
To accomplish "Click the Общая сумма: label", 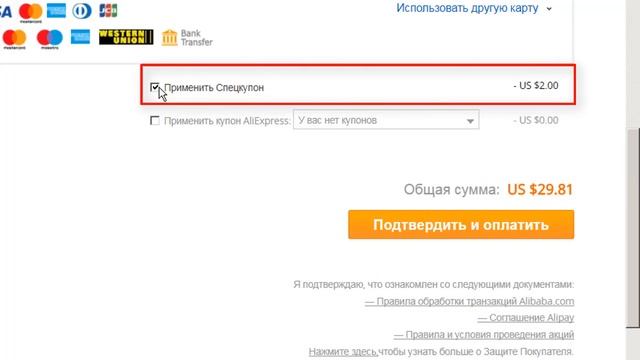I will 451,189.
